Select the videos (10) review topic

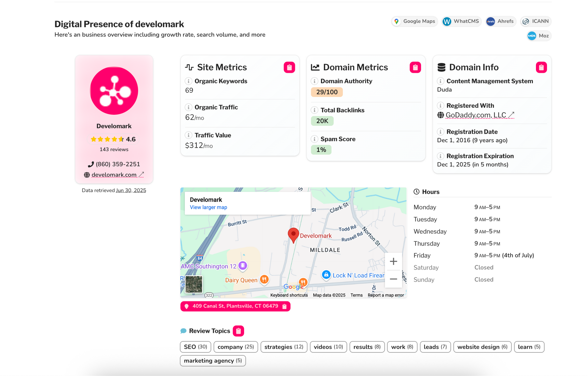pos(328,347)
